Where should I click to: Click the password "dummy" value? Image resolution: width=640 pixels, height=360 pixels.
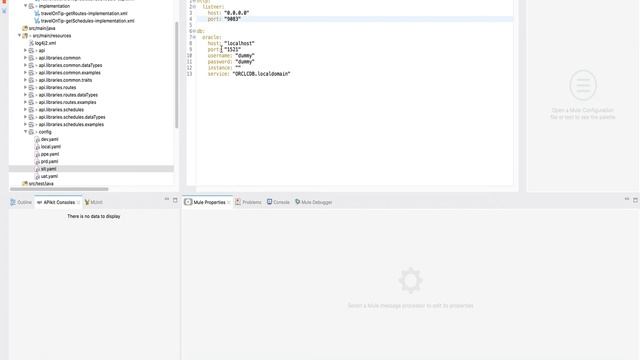[x=245, y=62]
